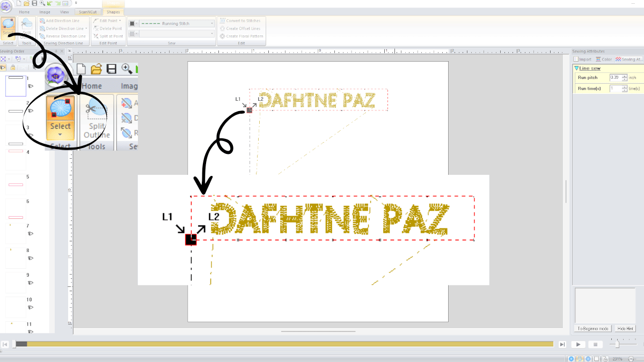Click Create Offset Lines in the Edit group
The width and height of the screenshot is (644, 362).
pos(241,28)
